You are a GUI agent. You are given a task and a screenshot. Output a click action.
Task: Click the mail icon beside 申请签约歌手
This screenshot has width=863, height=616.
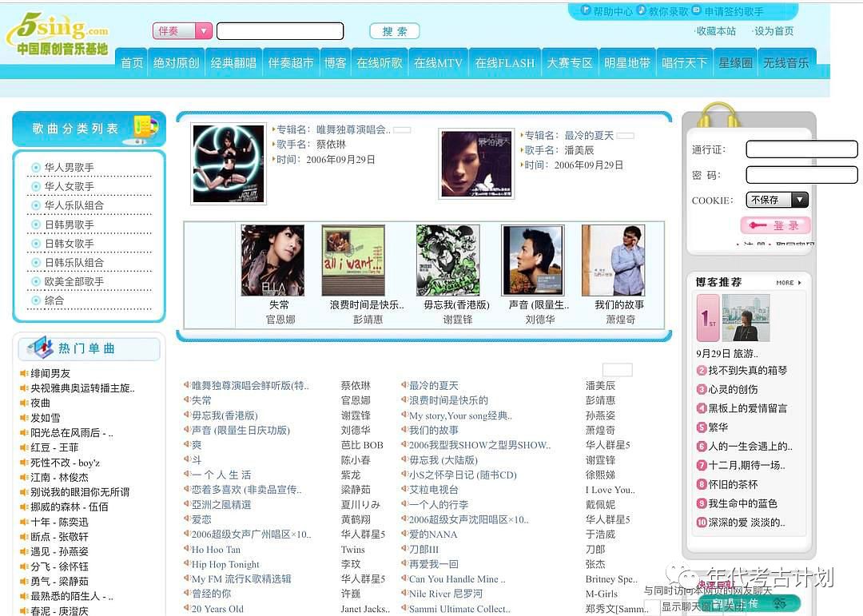[x=696, y=10]
